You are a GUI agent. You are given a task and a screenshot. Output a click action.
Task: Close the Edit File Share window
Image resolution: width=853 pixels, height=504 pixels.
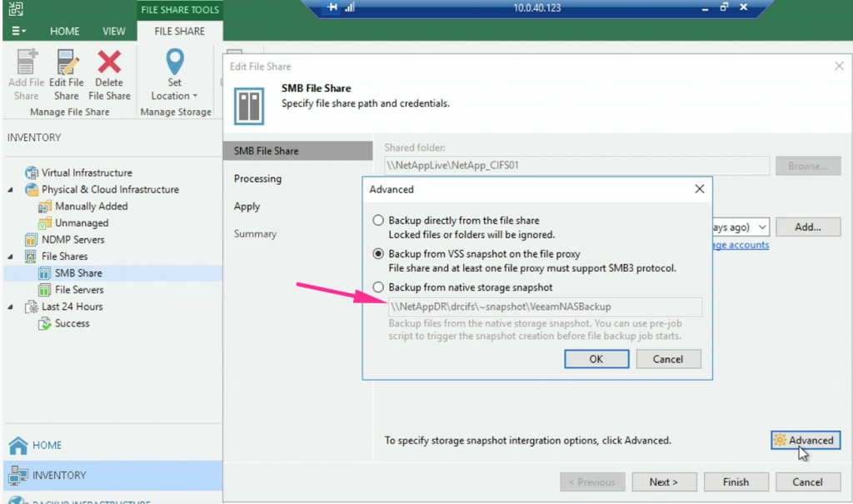[x=839, y=66]
